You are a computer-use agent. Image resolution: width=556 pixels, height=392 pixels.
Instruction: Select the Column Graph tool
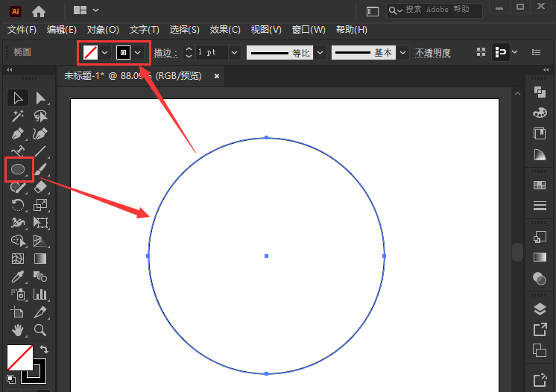pyautogui.click(x=40, y=294)
